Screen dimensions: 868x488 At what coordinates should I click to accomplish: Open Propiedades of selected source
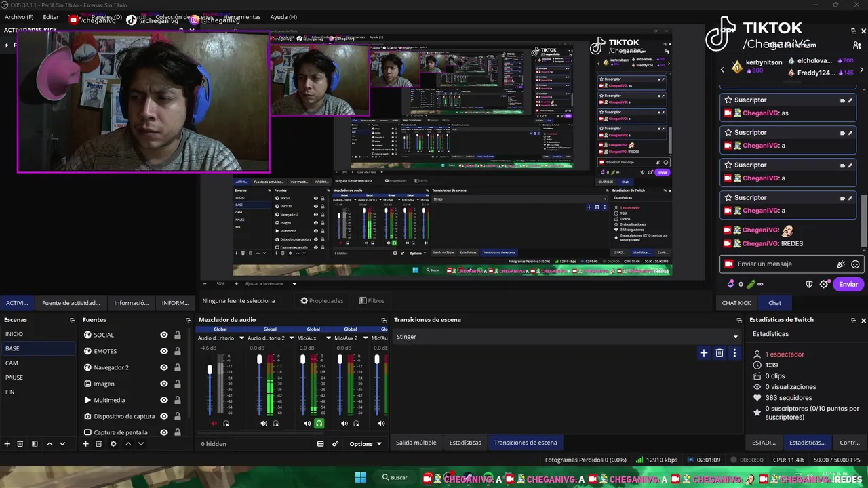[x=322, y=301]
